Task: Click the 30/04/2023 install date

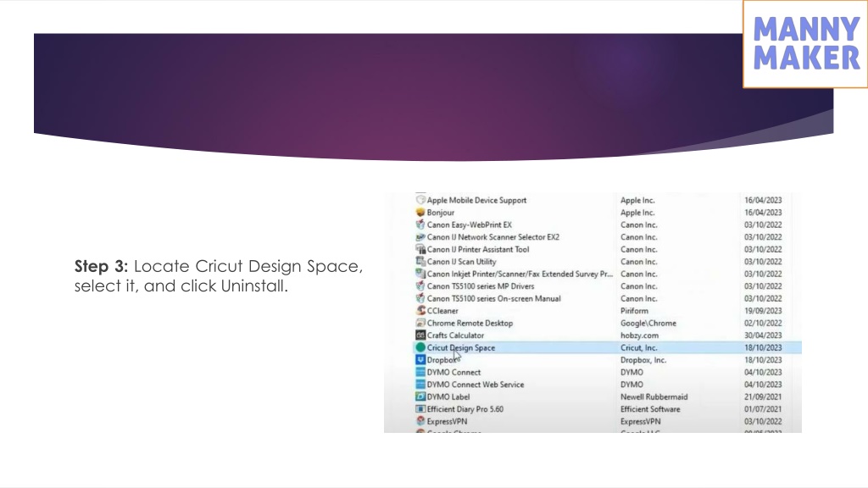Action: click(763, 335)
